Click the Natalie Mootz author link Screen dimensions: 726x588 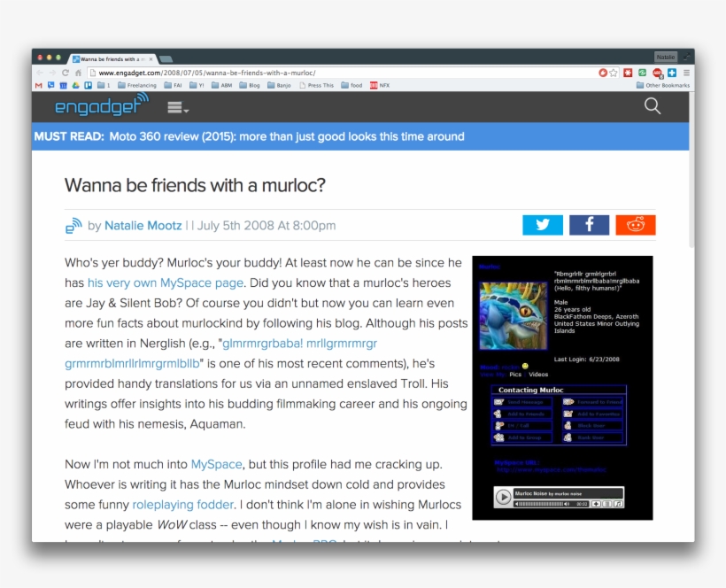[143, 226]
